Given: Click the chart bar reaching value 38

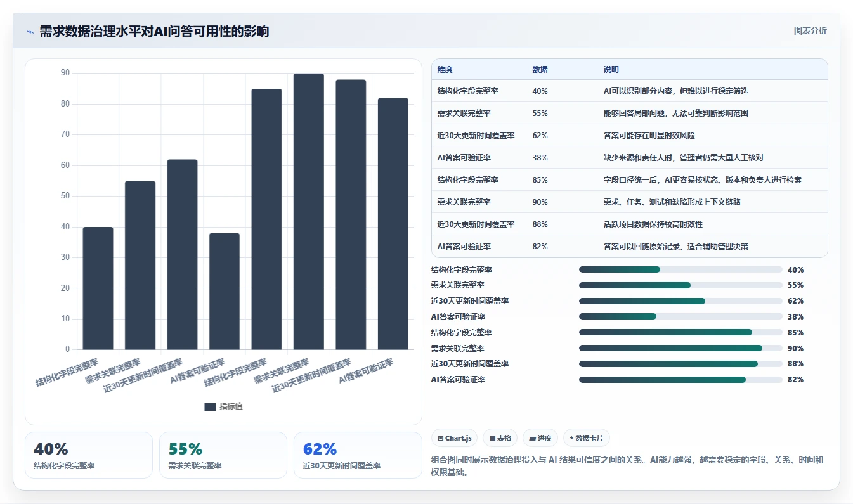Looking at the screenshot, I should coord(225,291).
